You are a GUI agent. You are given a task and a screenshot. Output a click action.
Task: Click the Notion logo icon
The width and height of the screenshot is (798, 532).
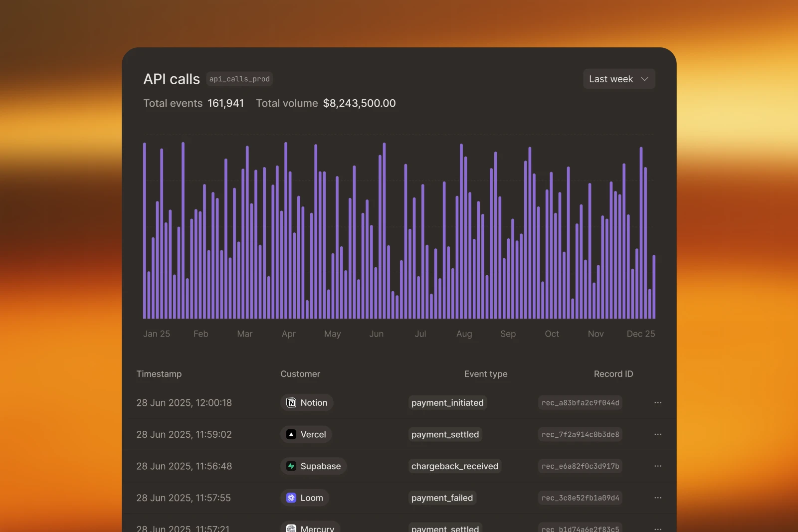(291, 402)
